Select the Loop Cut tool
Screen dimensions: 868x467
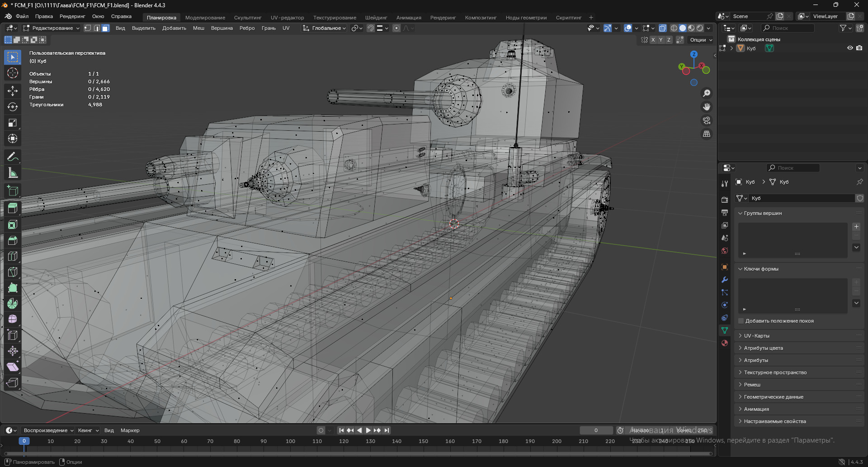[x=13, y=256]
